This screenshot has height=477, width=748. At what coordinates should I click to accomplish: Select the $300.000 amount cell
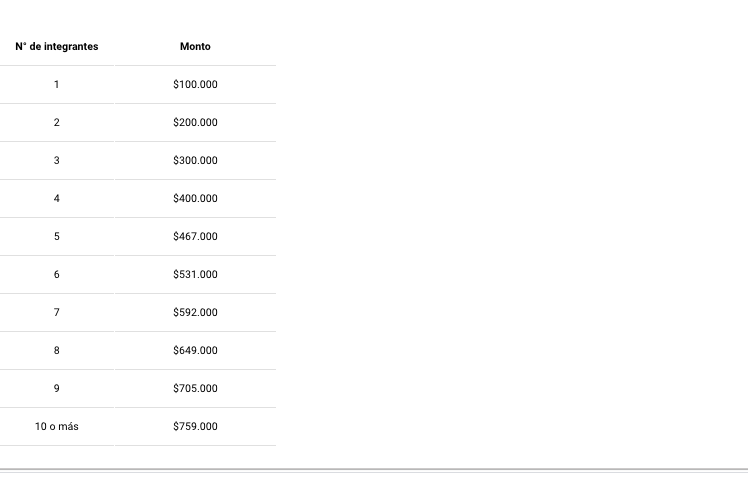click(195, 160)
